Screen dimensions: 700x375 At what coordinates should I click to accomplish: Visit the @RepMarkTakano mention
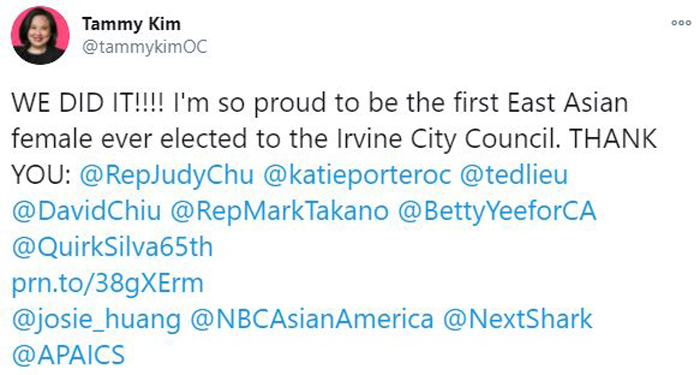click(x=279, y=211)
